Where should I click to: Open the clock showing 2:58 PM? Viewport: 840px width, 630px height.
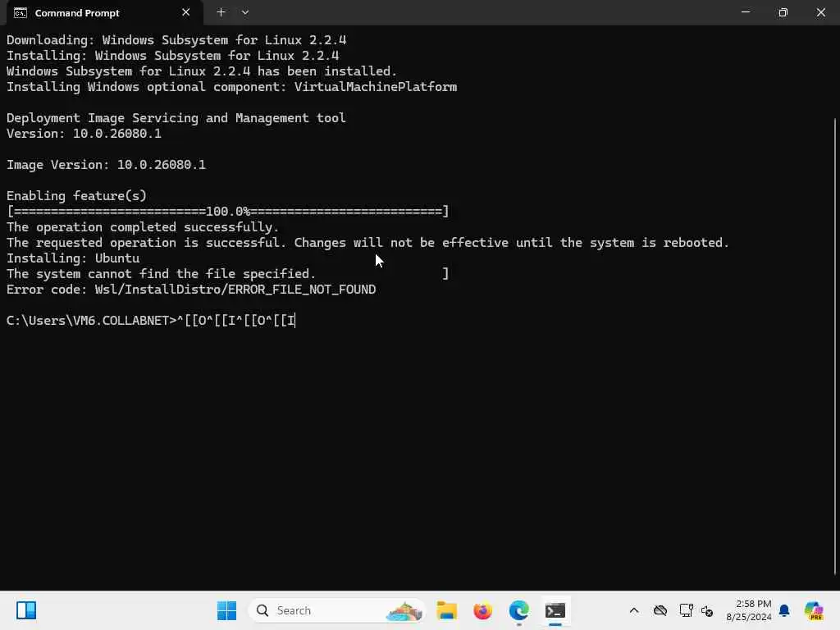click(748, 610)
